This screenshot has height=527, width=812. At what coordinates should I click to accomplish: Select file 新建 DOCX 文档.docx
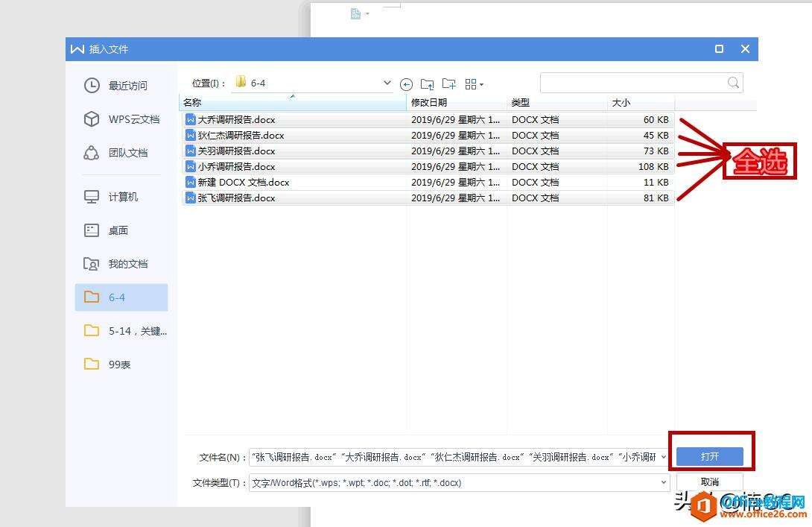pos(428,183)
